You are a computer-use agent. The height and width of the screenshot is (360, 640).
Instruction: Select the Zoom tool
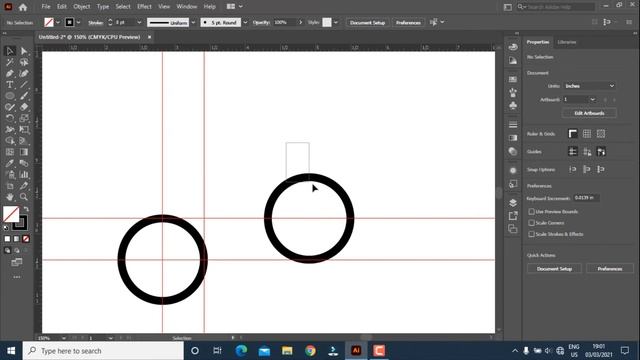pos(24,197)
